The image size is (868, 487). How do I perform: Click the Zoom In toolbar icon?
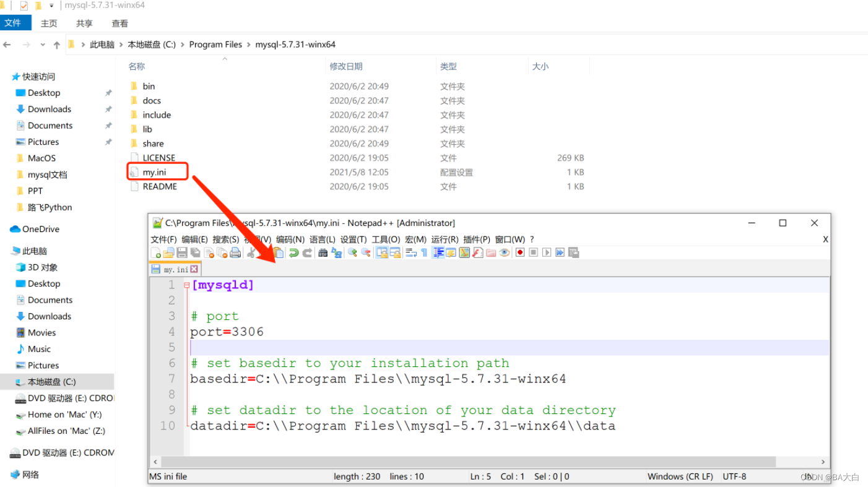point(353,252)
